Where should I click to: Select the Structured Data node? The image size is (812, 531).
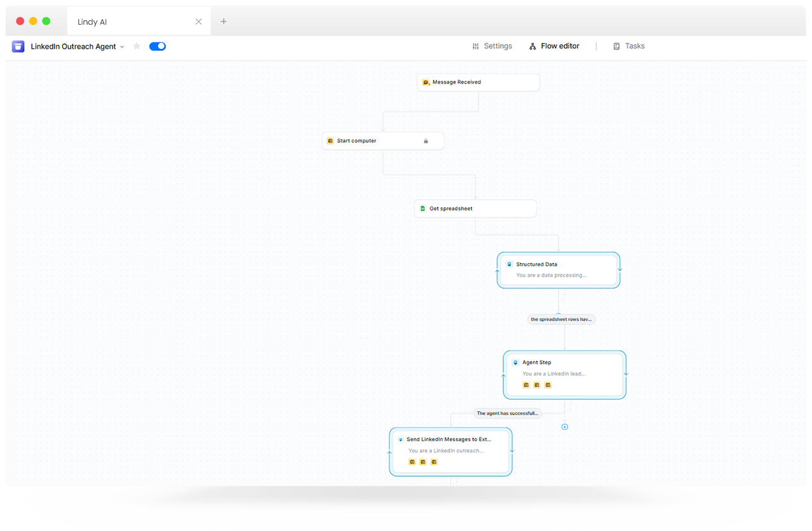click(x=558, y=270)
